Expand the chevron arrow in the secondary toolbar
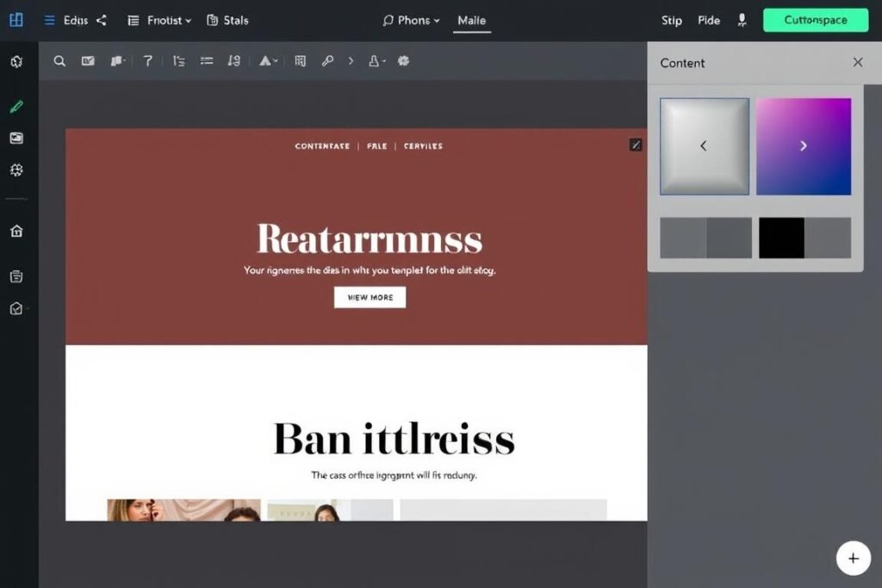Viewport: 882px width, 588px height. [351, 61]
